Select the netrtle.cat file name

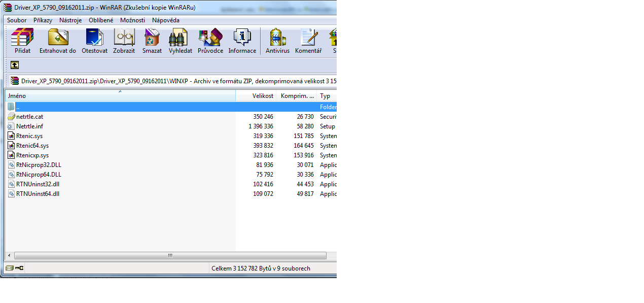29,117
